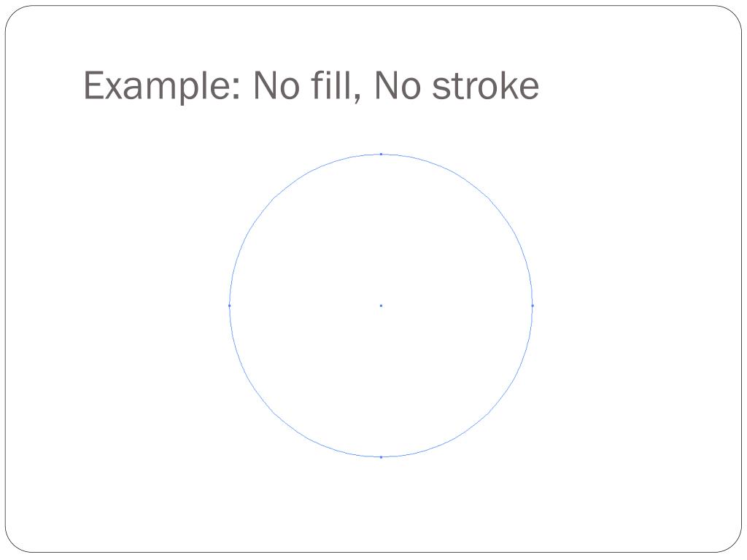Click the lower-left arc of the circle path
The image size is (747, 560).
click(x=274, y=413)
